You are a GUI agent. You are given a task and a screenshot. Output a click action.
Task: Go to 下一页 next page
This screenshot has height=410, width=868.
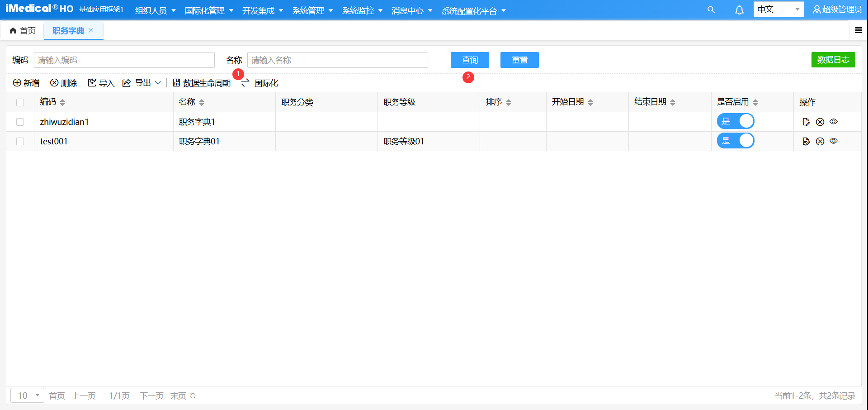click(x=151, y=396)
